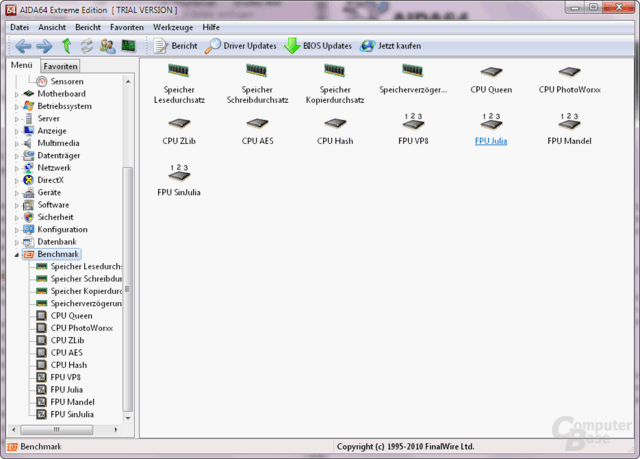Image resolution: width=640 pixels, height=459 pixels.
Task: Select CPU Queen in the sidebar tree
Action: pyautogui.click(x=71, y=316)
